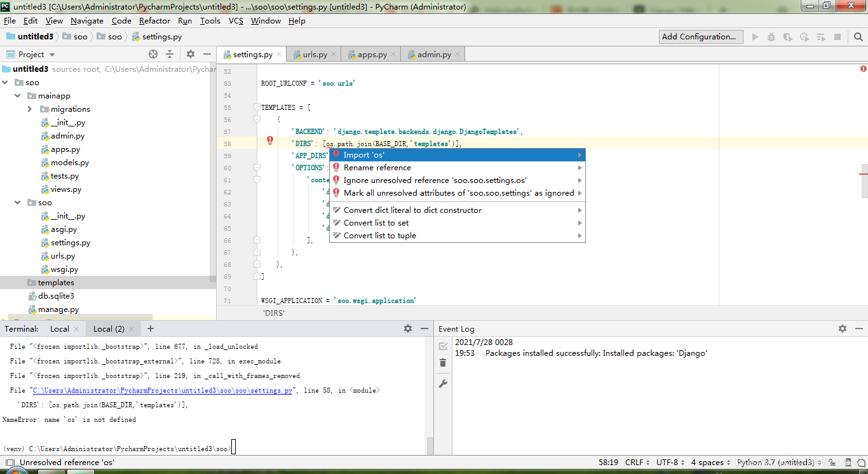The height and width of the screenshot is (474, 868).
Task: Click untitled3 breadcrumb in navigation bar
Action: [x=30, y=37]
